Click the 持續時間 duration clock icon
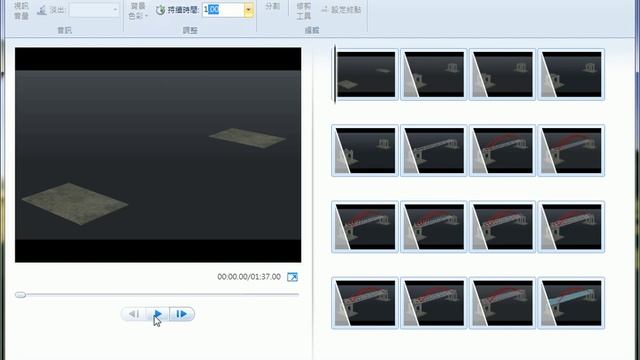 coord(160,10)
